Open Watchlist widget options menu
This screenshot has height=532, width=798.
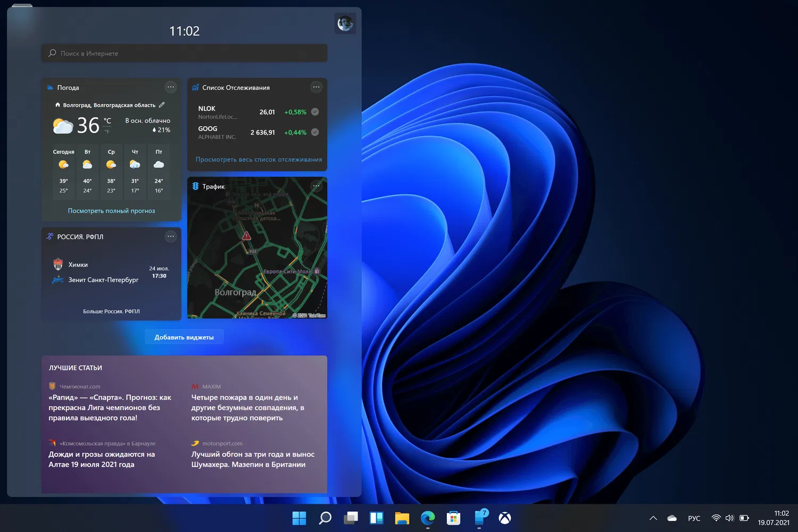(316, 87)
